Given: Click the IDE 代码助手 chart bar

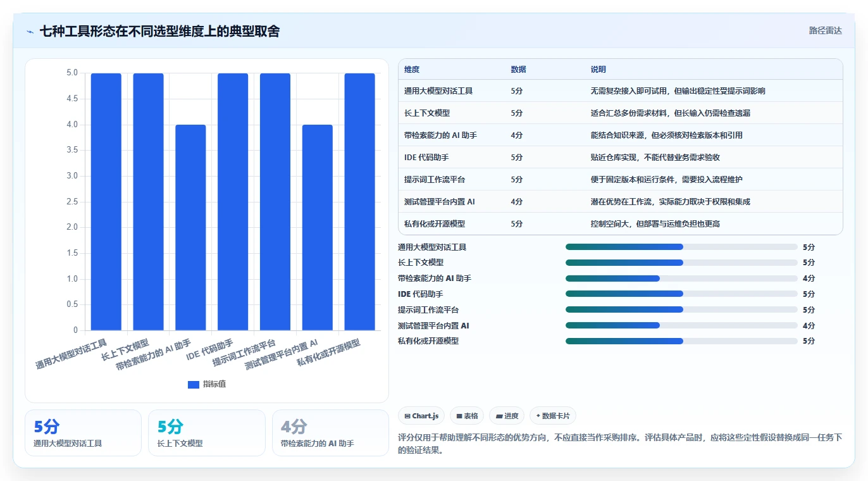Looking at the screenshot, I should (x=233, y=202).
